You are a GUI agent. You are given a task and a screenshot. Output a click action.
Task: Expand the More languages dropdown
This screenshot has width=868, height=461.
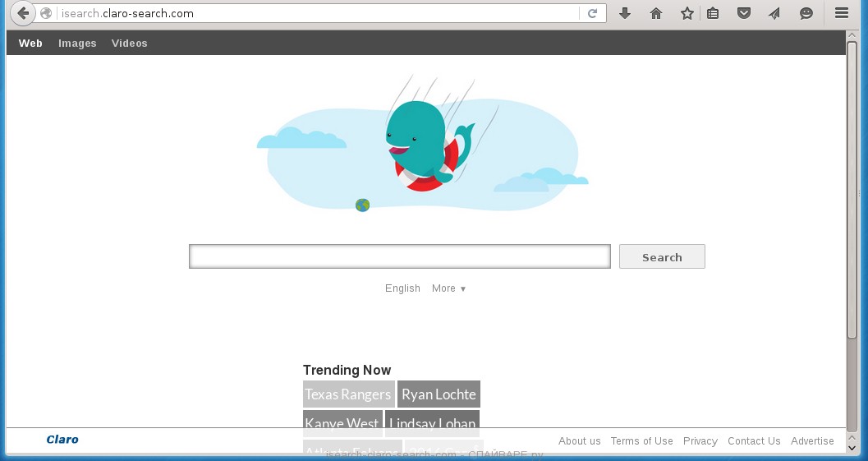[x=449, y=288]
